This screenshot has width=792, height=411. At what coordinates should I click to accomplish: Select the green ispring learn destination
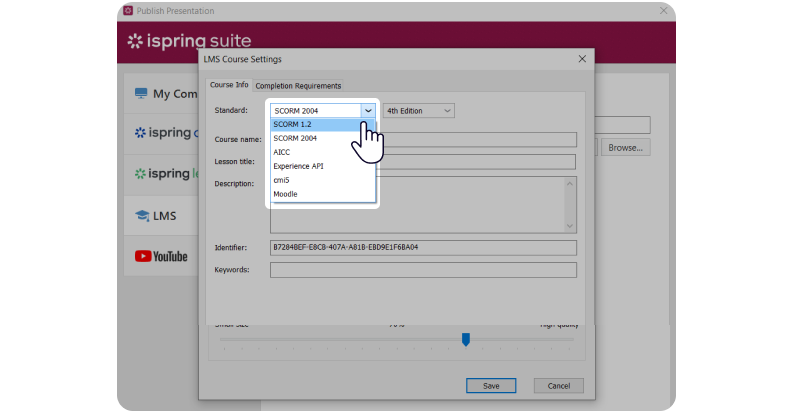click(x=162, y=174)
